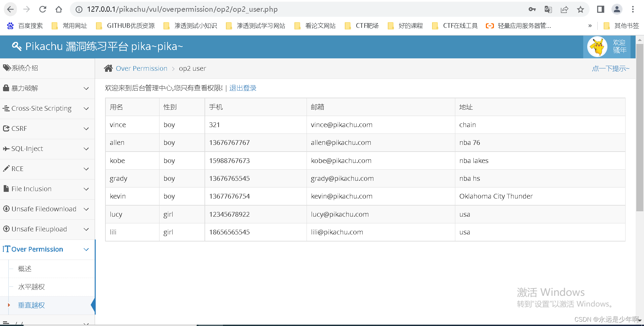Click the 欢迎 骚年 user greeting
Viewport: 644px width, 326px height.
click(619, 46)
